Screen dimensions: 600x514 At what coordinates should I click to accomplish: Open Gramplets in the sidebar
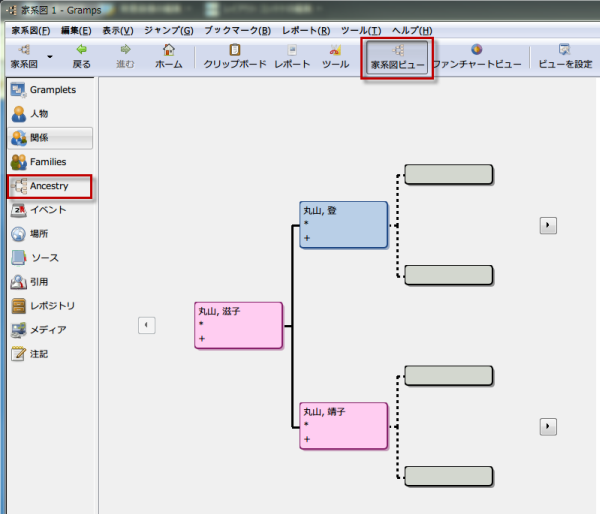pos(50,90)
